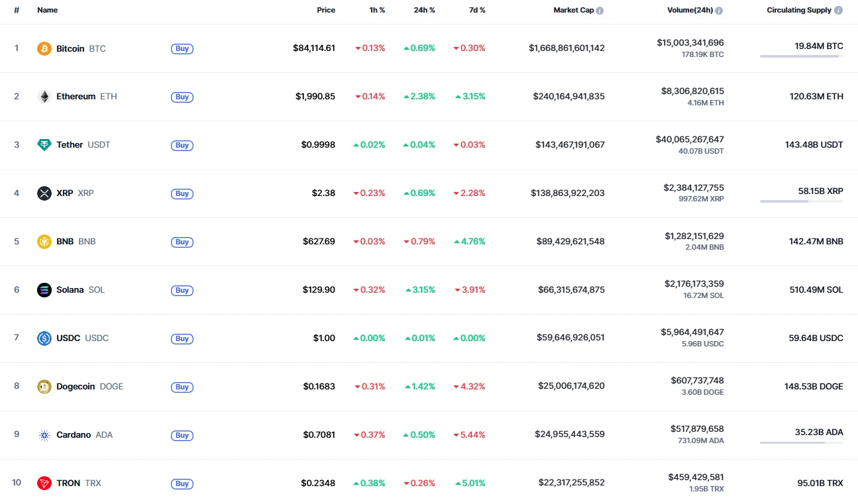The image size is (858, 504).
Task: Click the XRP logo icon
Action: [44, 193]
